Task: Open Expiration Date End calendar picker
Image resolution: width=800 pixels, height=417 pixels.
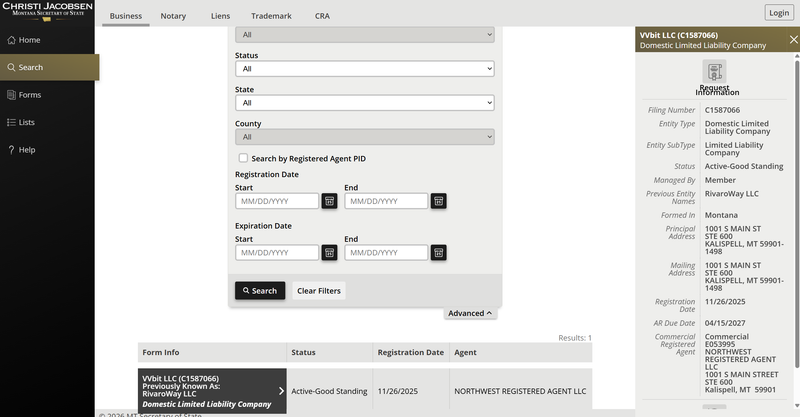Action: tap(438, 253)
